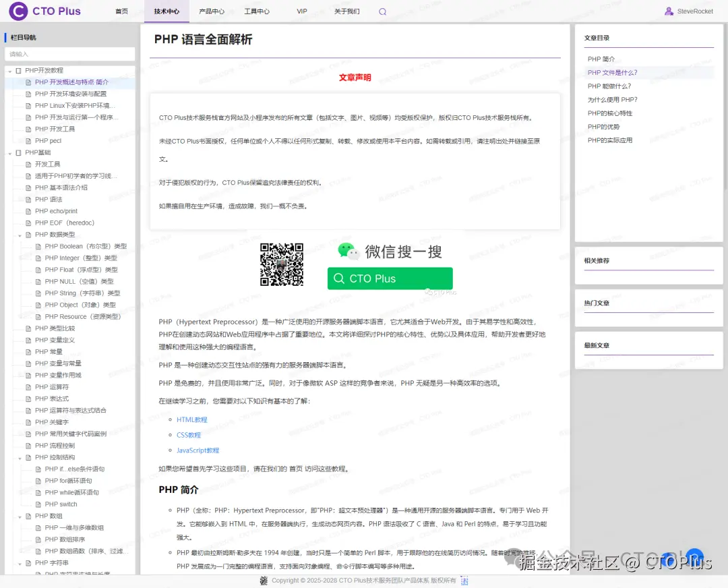Open the HTML教程 link
Image resolution: width=728 pixels, height=588 pixels.
[192, 419]
